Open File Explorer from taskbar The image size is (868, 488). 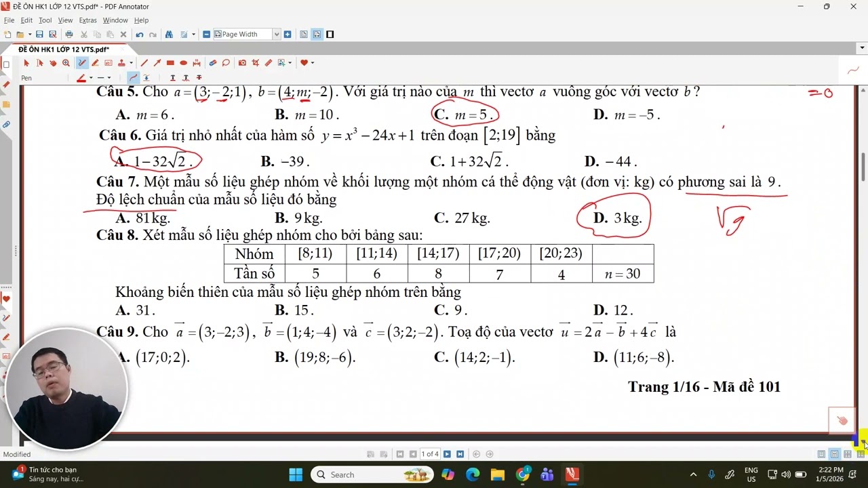pos(498,474)
